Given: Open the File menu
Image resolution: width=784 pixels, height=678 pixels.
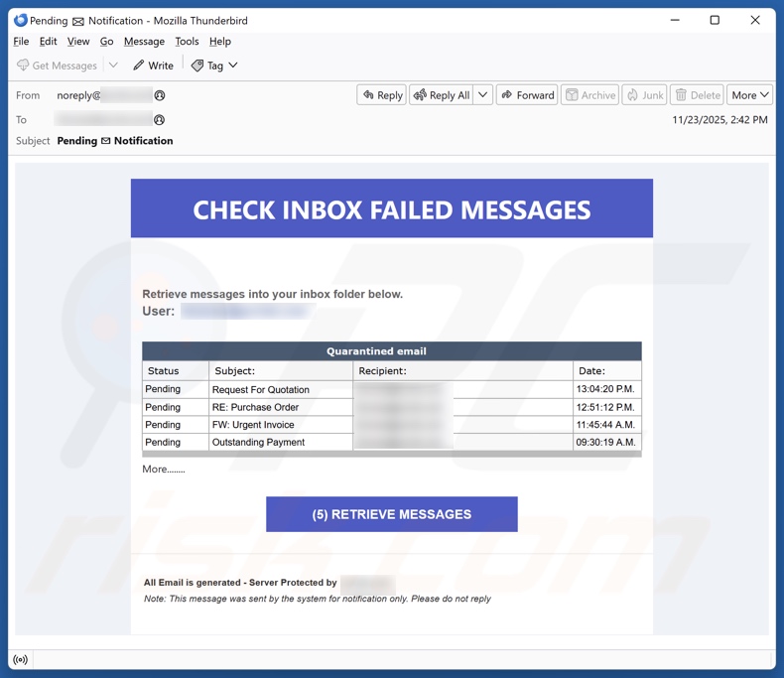Looking at the screenshot, I should pos(21,42).
